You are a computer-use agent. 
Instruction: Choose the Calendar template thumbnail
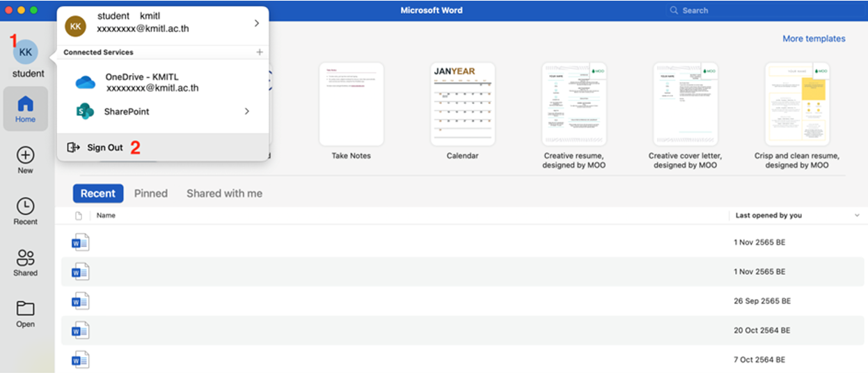click(x=463, y=104)
